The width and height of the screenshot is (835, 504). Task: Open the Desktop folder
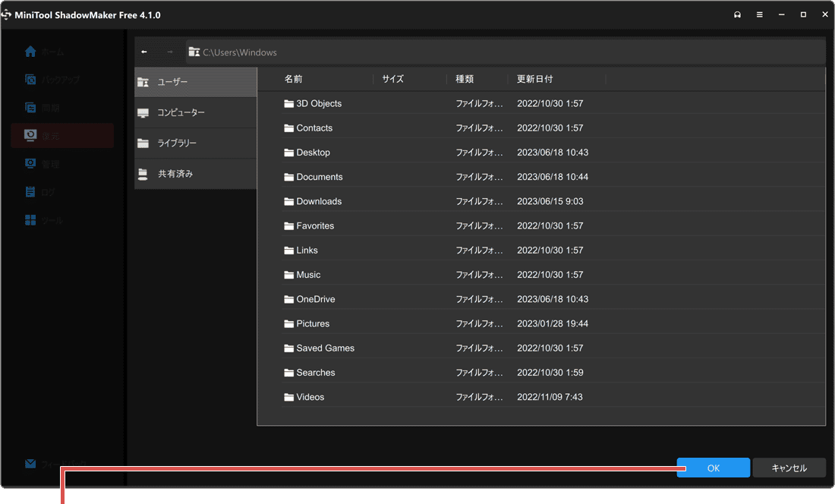tap(313, 152)
